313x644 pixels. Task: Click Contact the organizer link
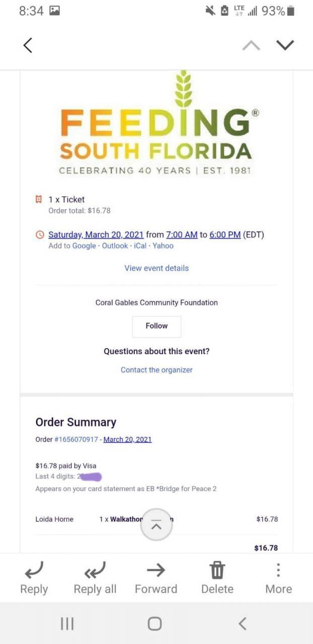[x=156, y=370]
